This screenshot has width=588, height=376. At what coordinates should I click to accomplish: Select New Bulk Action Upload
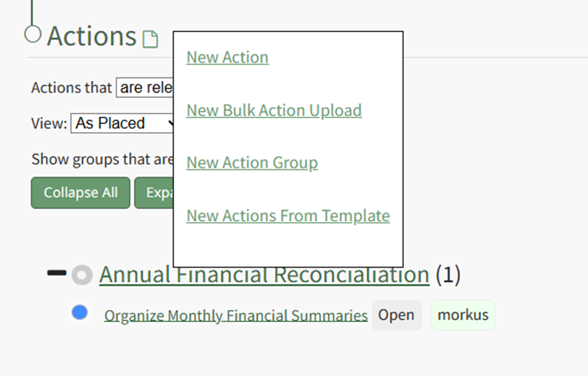(x=274, y=111)
